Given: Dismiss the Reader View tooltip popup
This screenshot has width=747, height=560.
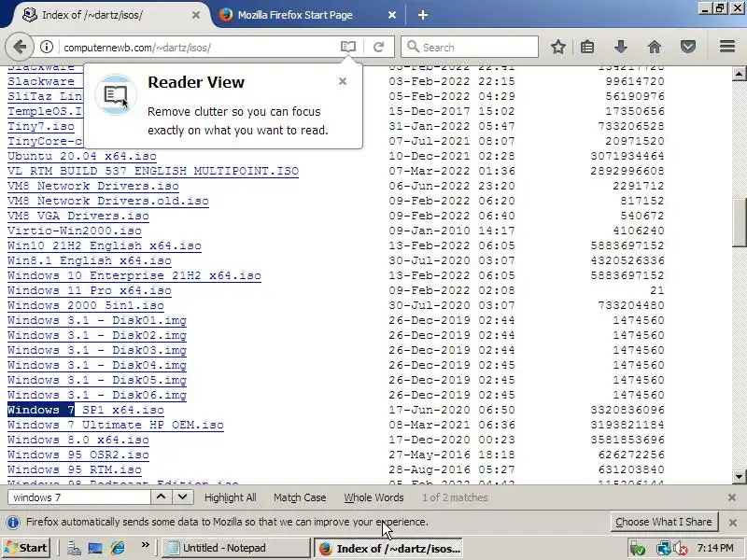Looking at the screenshot, I should coord(343,81).
